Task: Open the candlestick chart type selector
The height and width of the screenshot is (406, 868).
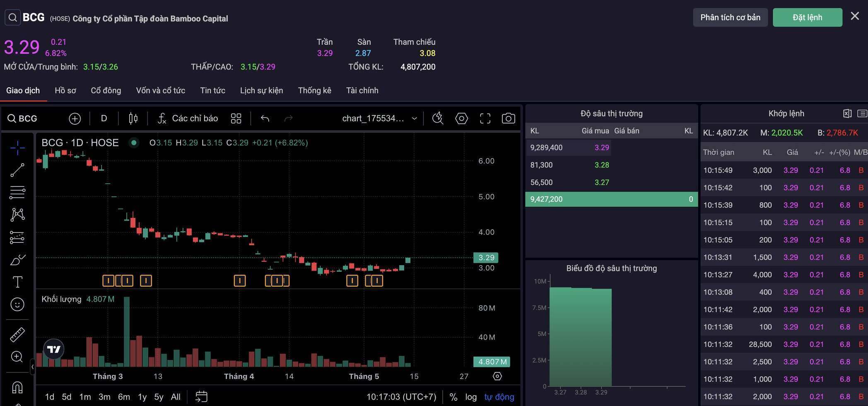Action: [x=133, y=118]
